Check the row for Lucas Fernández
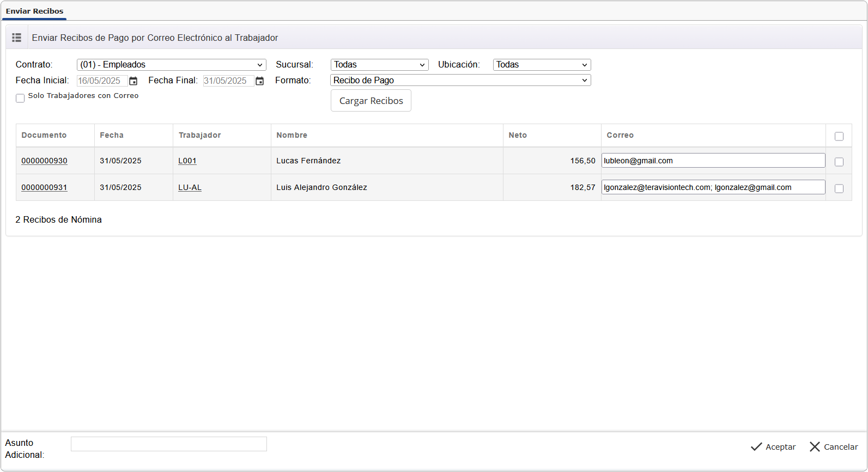 click(839, 162)
